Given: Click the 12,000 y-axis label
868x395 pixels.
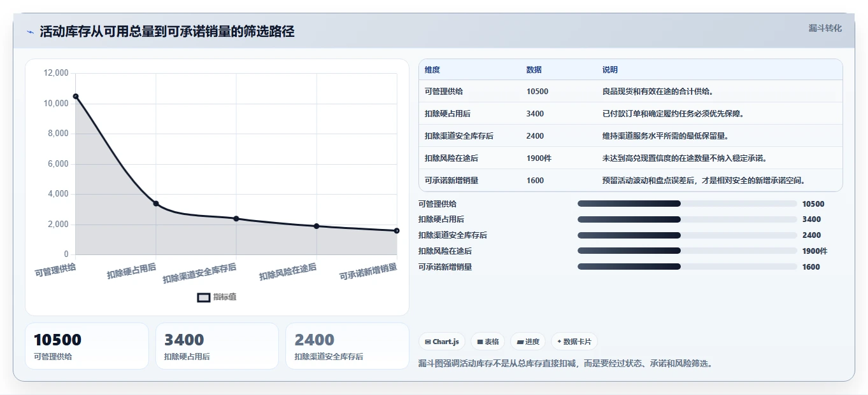Looking at the screenshot, I should [55, 73].
